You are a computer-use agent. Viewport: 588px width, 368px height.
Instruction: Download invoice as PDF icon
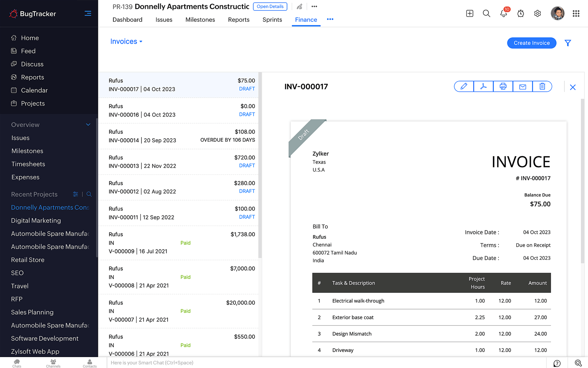[x=483, y=86]
